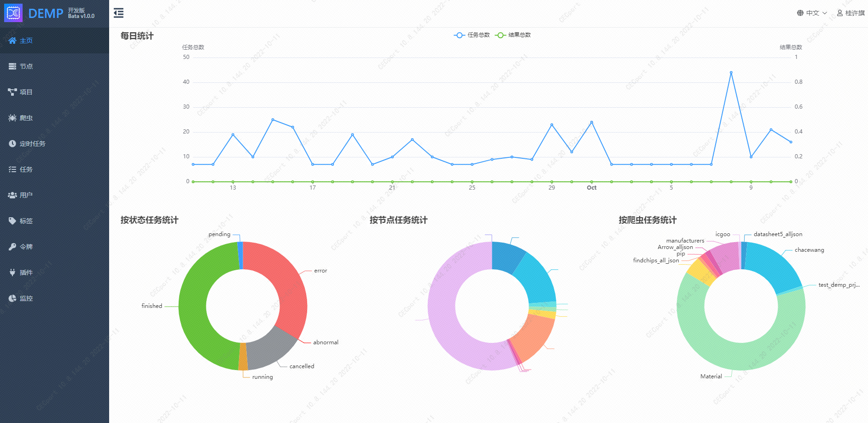This screenshot has width=868, height=423.
Task: Toggle the 任务总数 legend series
Action: pos(472,35)
